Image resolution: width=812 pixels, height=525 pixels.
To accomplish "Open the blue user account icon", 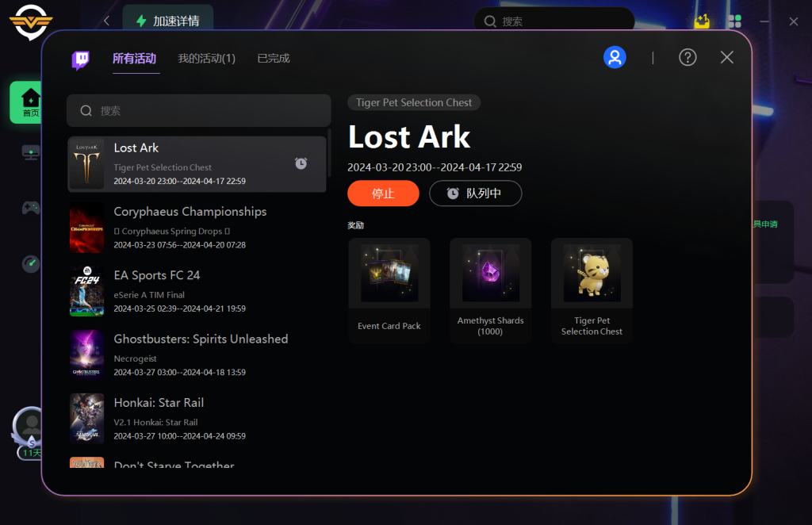I will tap(615, 57).
